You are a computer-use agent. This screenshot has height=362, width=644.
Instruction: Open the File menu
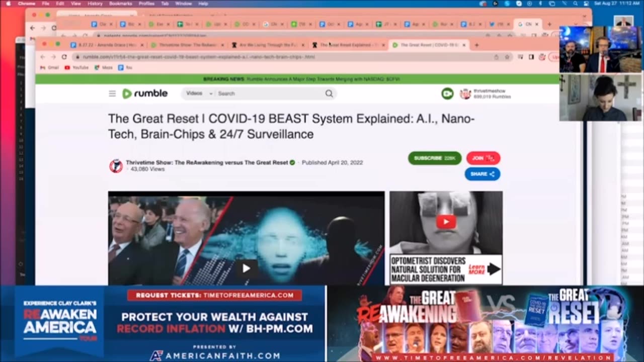point(46,4)
